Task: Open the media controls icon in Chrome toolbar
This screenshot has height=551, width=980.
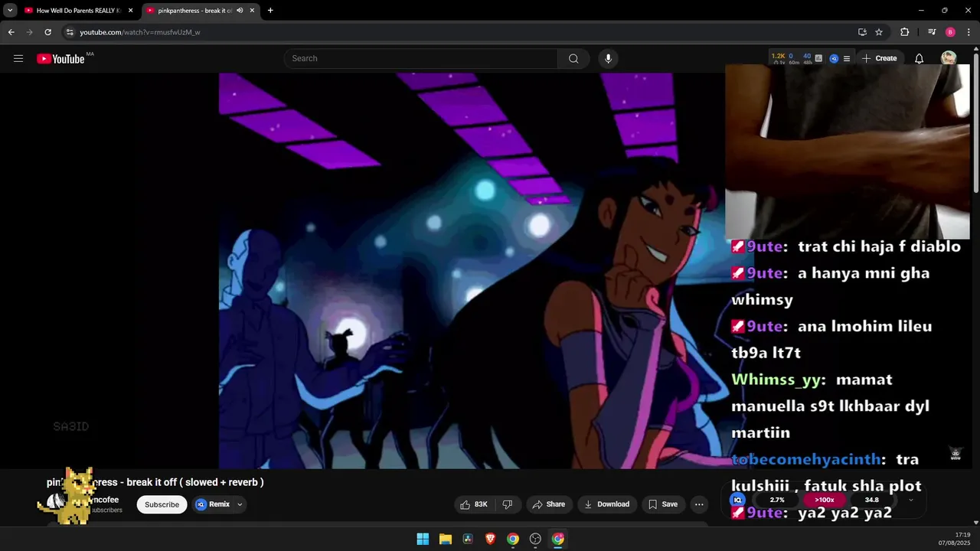Action: (x=932, y=32)
